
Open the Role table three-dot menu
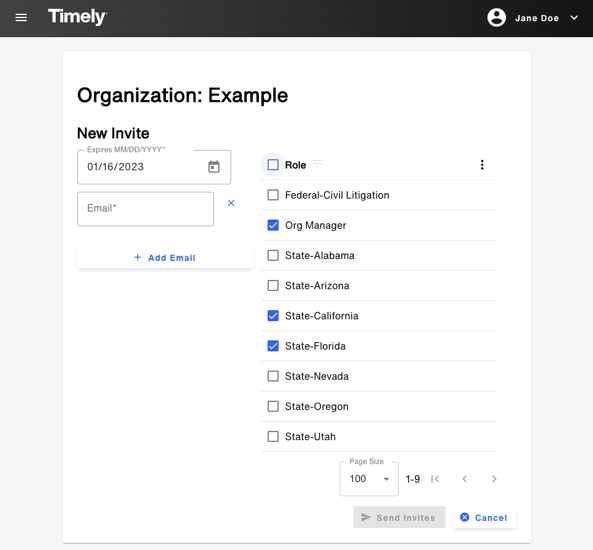click(482, 165)
